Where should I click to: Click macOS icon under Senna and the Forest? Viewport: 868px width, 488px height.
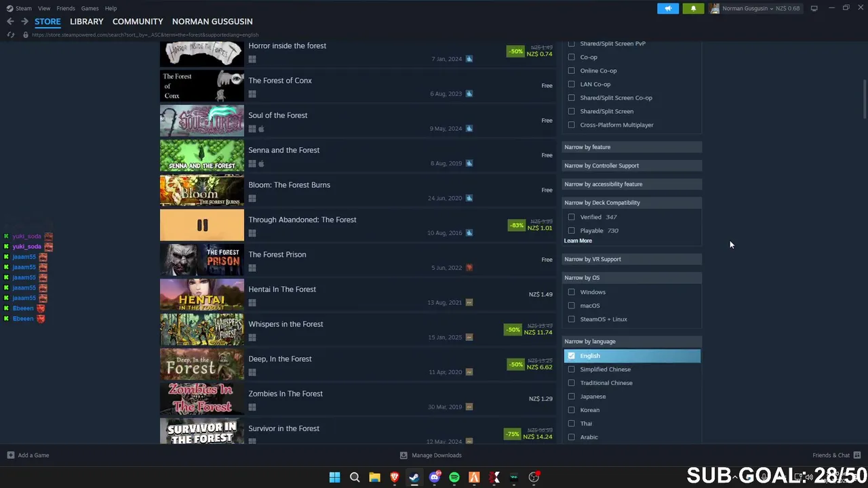click(261, 163)
